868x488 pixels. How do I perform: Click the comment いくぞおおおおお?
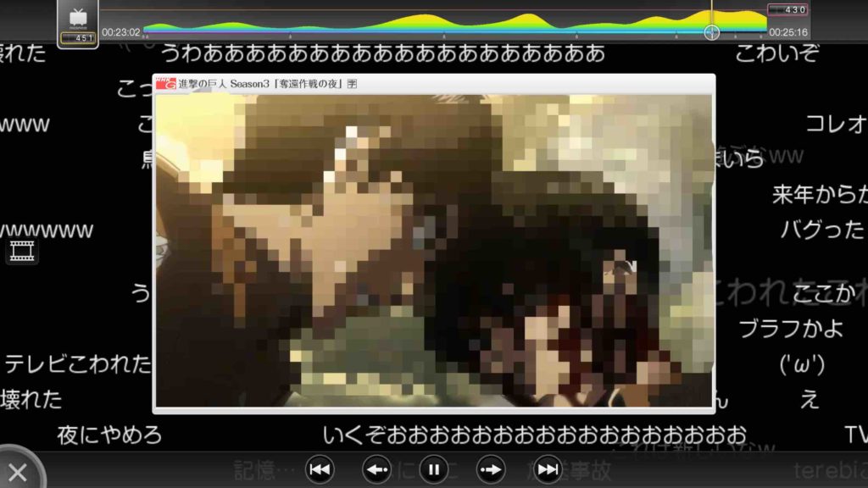tap(535, 435)
